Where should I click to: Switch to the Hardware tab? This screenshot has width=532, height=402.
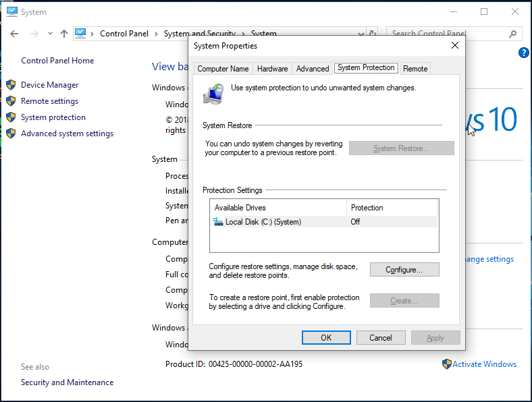(273, 69)
